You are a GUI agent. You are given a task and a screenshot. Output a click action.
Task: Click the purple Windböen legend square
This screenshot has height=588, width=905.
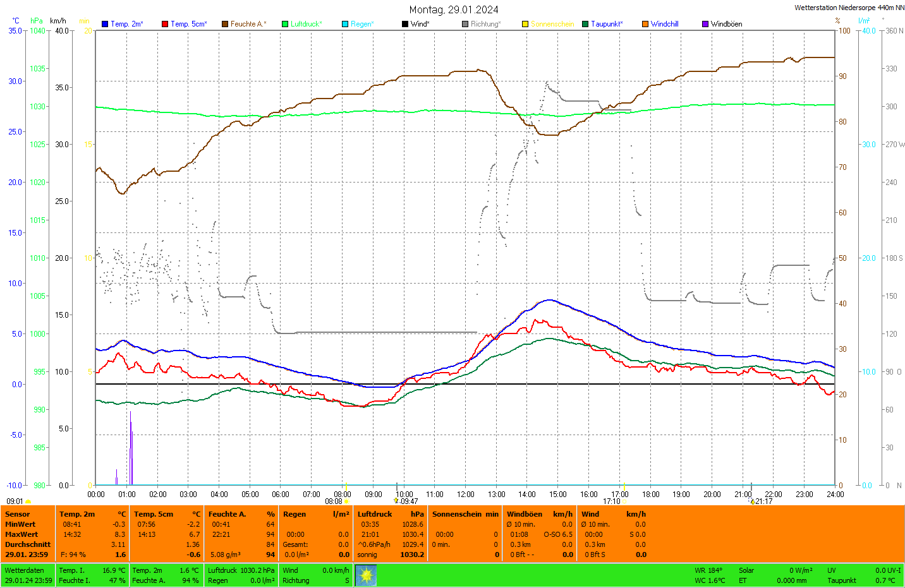[x=705, y=24]
